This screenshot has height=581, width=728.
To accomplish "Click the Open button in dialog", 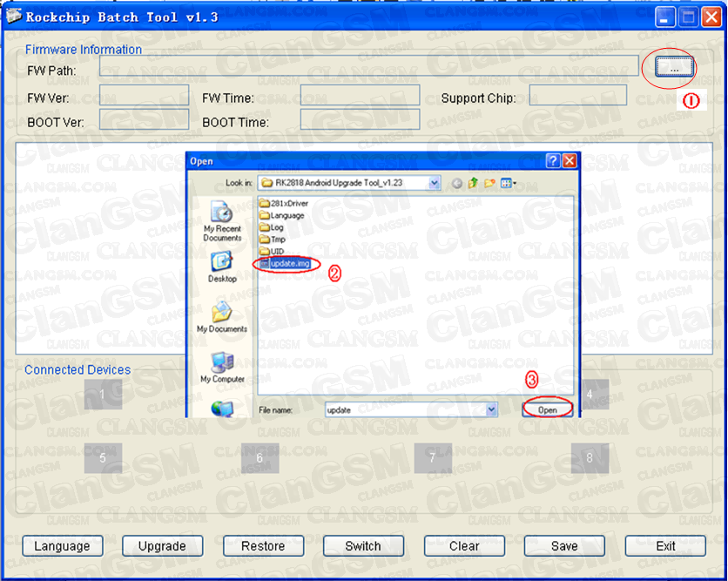I will [548, 409].
